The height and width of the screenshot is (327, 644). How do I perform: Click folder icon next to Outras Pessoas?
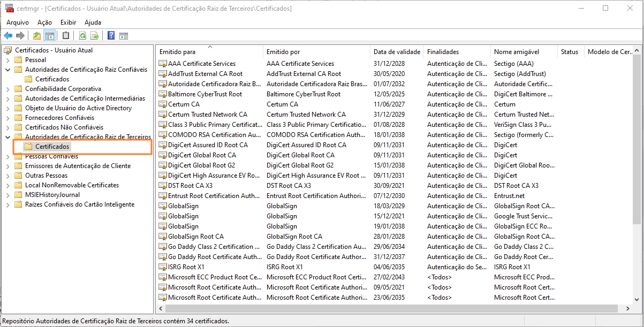pyautogui.click(x=18, y=176)
